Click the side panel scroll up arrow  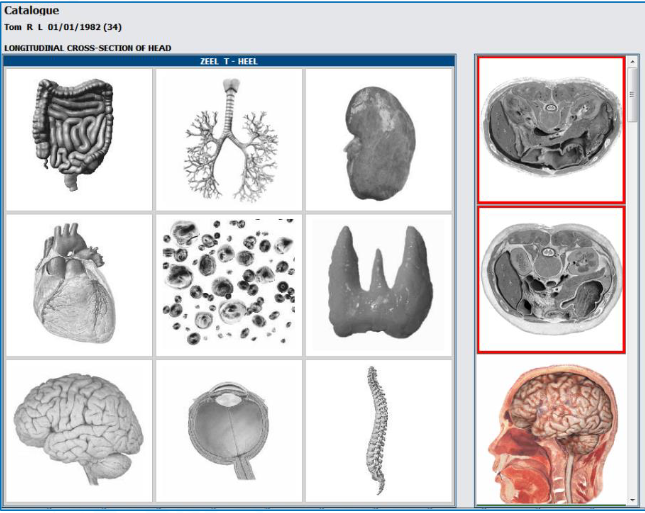click(x=633, y=62)
